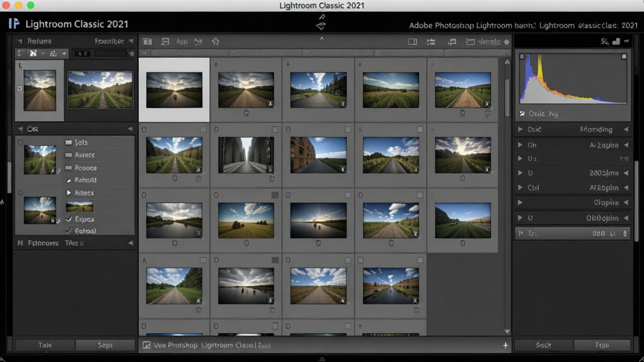This screenshot has height=362, width=644.
Task: Select the Jals folder row
Action: click(99, 143)
